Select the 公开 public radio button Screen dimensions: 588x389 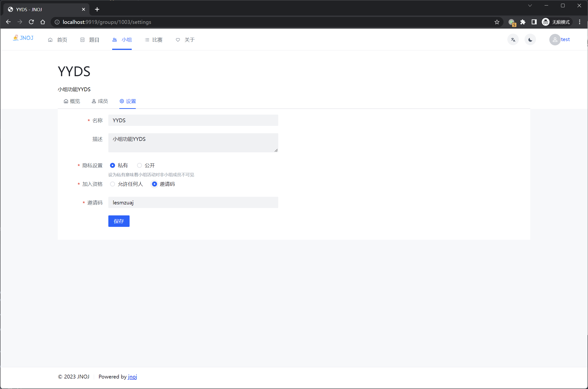point(140,165)
